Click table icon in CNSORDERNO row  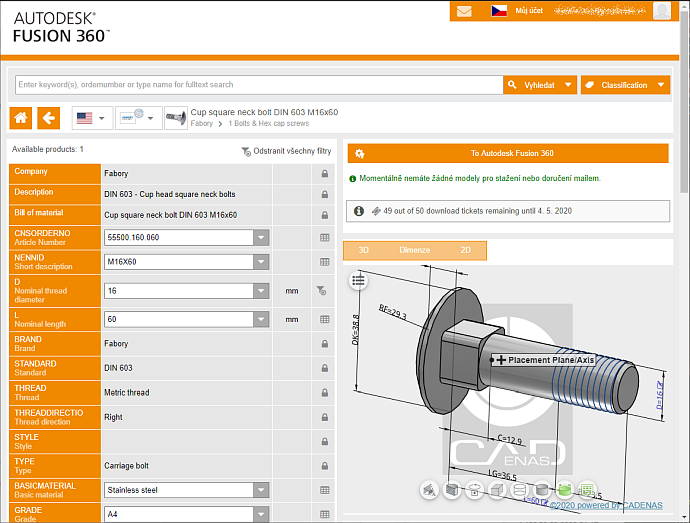tap(324, 238)
